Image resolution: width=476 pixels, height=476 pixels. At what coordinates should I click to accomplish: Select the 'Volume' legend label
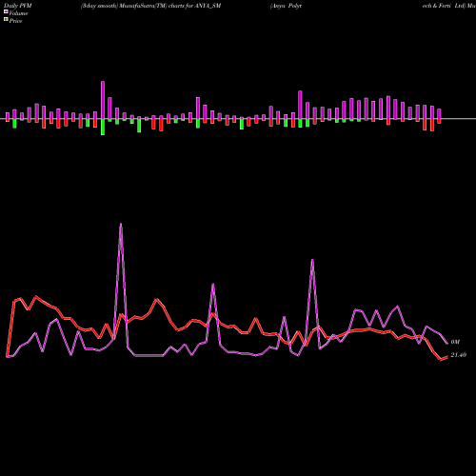(18, 13)
